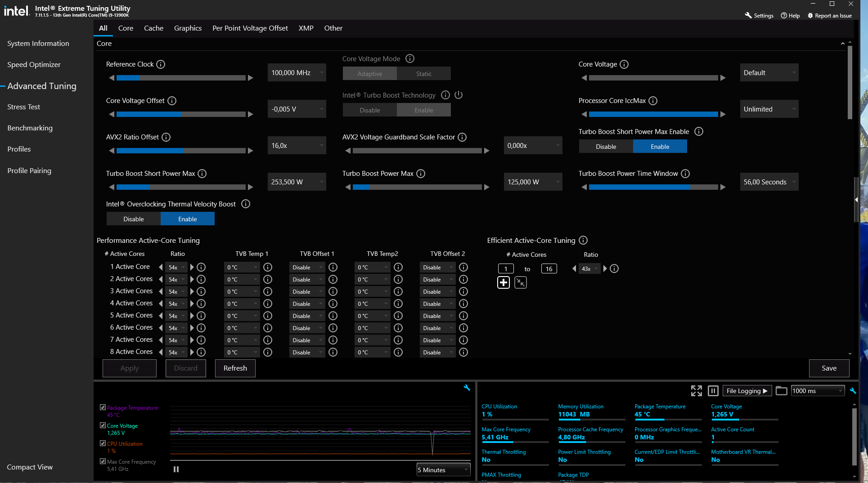Open the Help menu
This screenshot has height=483, width=868.
point(790,15)
